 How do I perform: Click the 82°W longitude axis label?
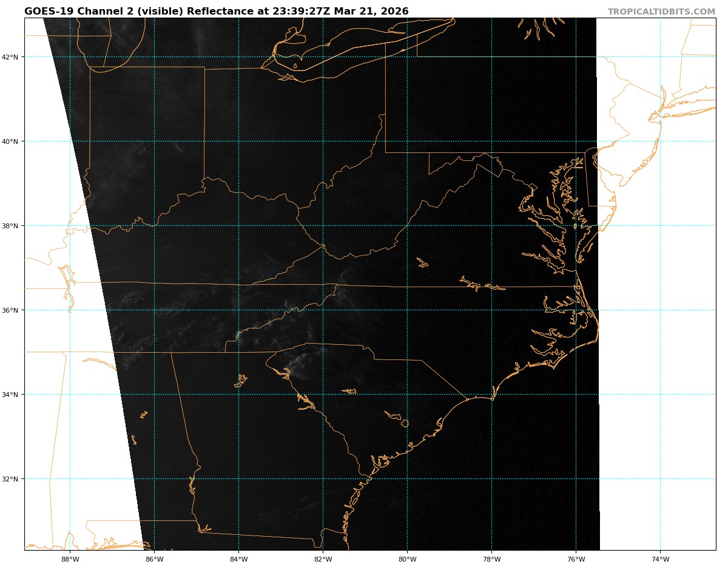323,559
